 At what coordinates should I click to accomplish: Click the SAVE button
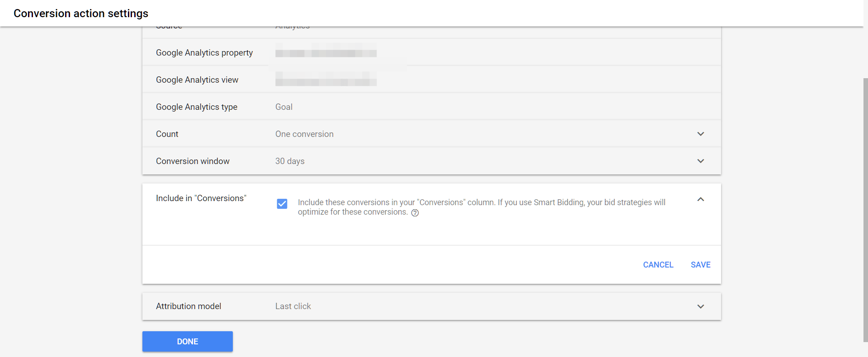701,265
